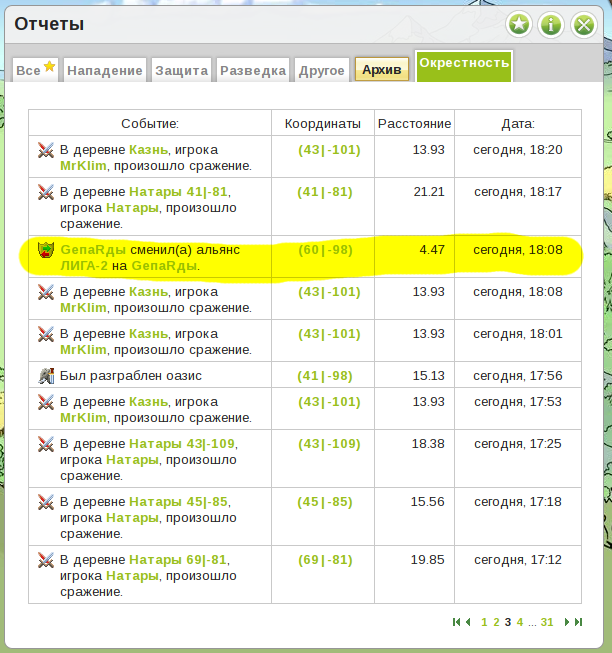
Task: Open coordinates (45|-85) link
Action: point(325,502)
